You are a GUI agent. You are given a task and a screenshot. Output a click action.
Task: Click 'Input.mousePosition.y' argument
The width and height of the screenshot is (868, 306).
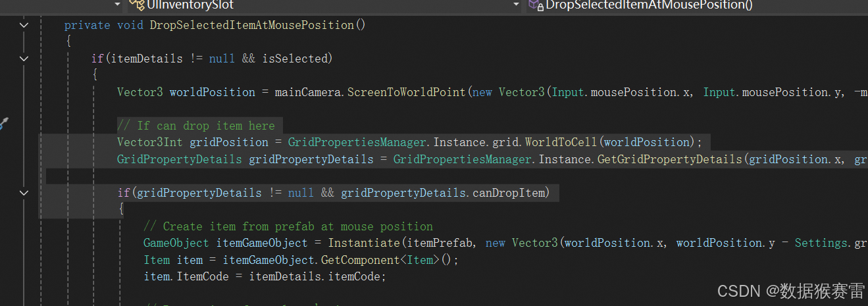tap(773, 92)
